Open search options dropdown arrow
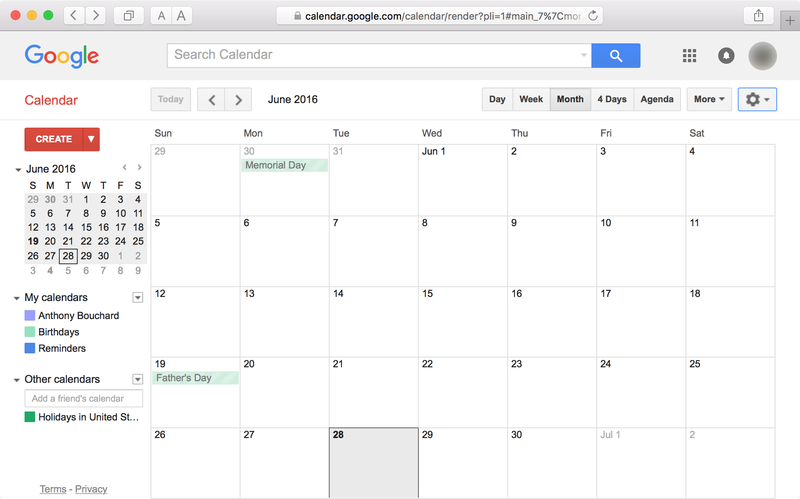Screen dimensions: 800x499 (584, 55)
